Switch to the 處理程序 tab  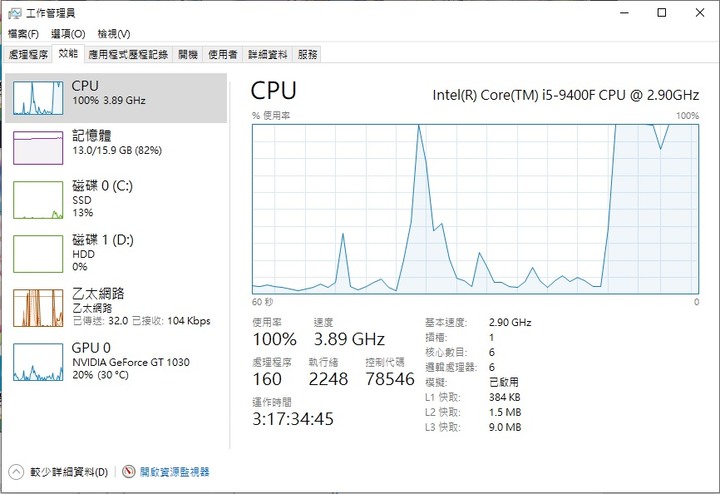click(28, 55)
